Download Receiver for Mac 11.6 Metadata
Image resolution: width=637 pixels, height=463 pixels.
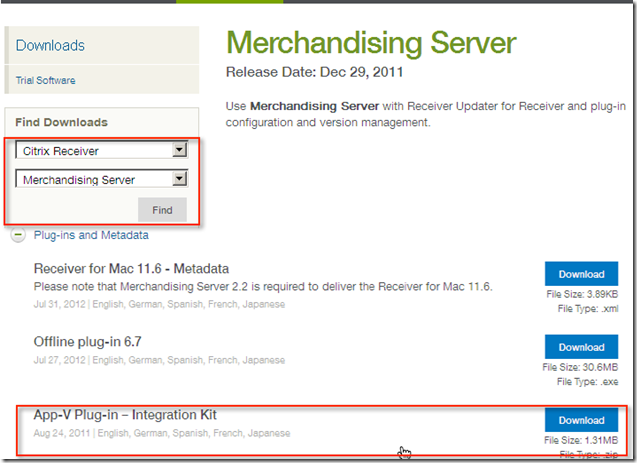tap(581, 274)
